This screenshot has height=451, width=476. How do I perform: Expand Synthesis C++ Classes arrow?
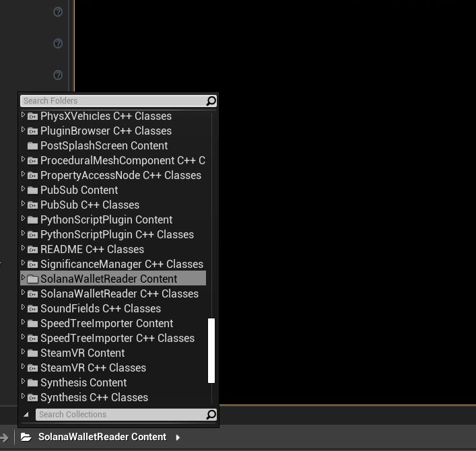click(x=23, y=396)
